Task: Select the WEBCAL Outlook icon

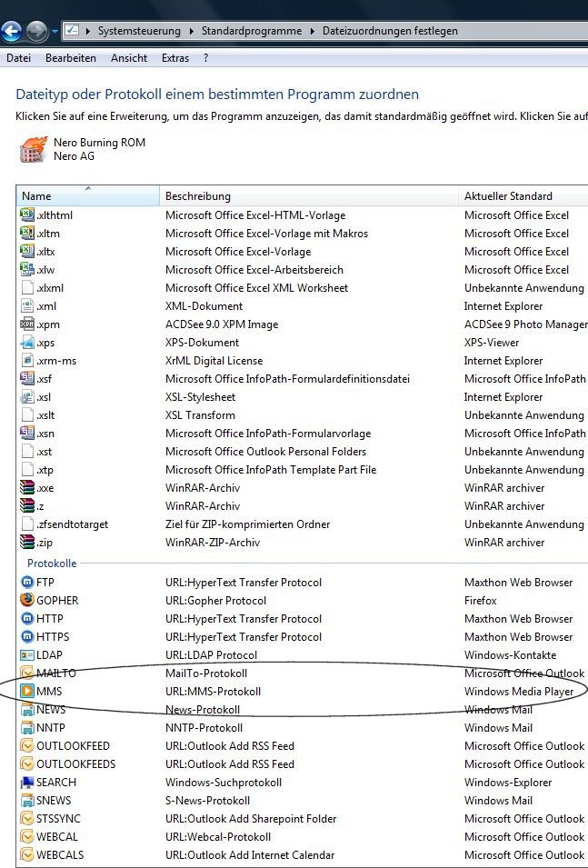Action: 27,836
